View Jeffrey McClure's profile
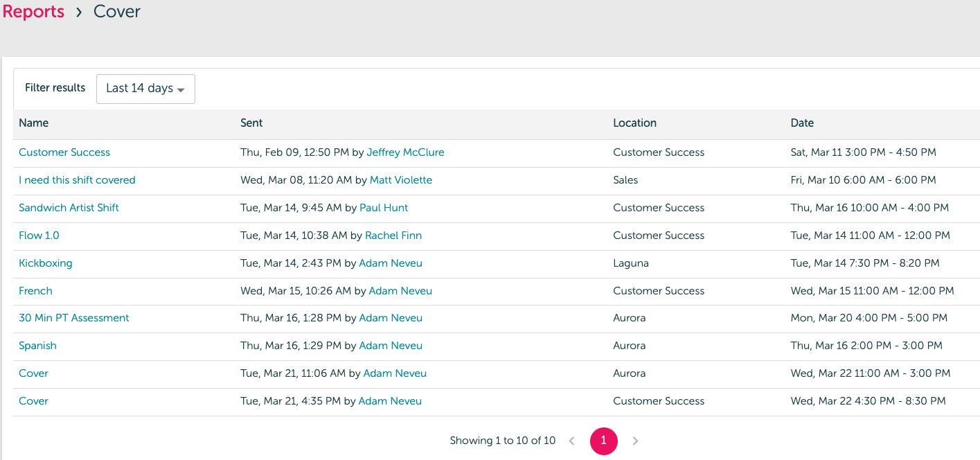Image resolution: width=980 pixels, height=460 pixels. point(405,152)
